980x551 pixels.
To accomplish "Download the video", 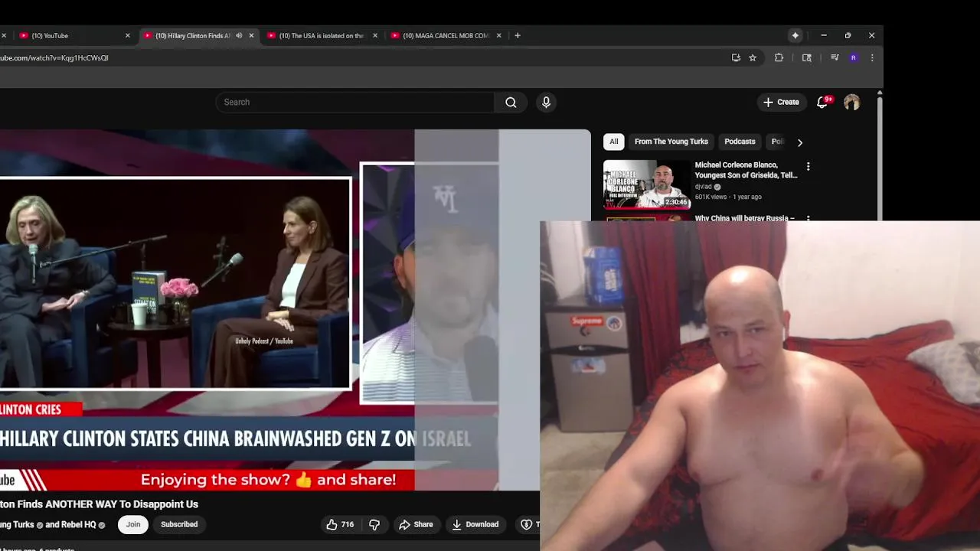I will tap(475, 524).
